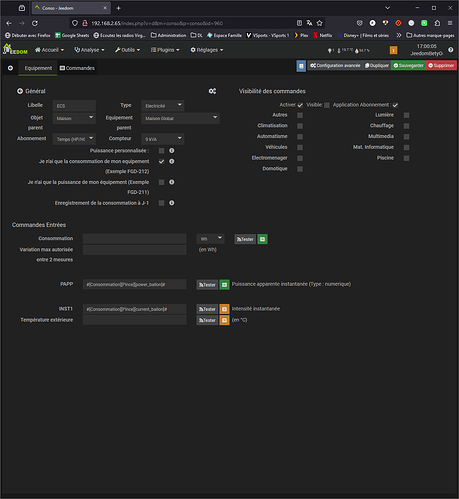Screen dimensions: 459x499
Task: Click the Dupliquer button
Action: tap(377, 65)
